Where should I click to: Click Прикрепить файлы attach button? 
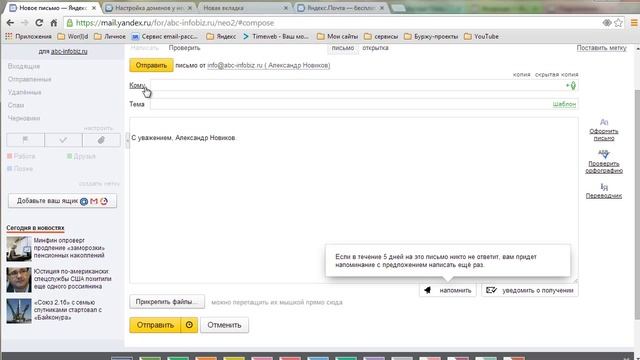(167, 302)
